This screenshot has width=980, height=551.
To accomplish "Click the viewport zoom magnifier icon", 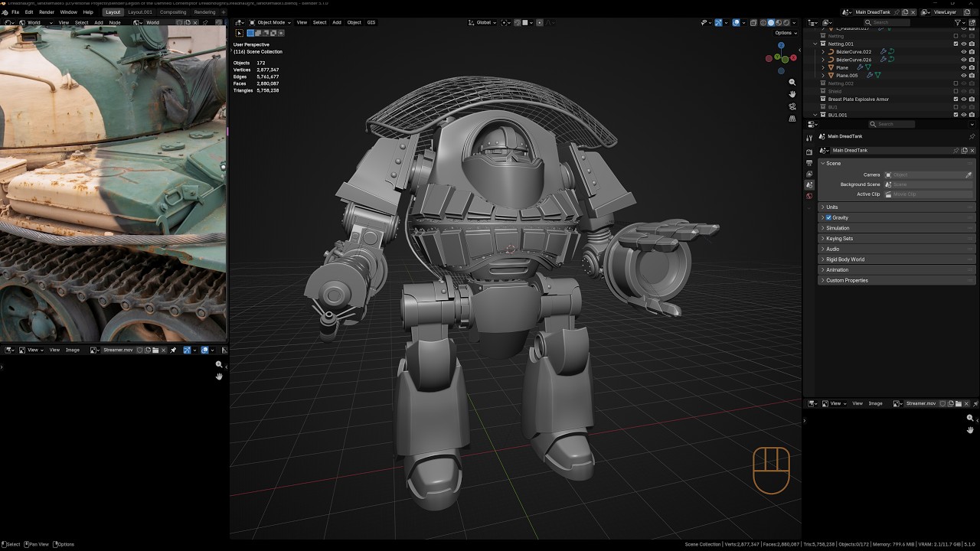I will coord(792,82).
